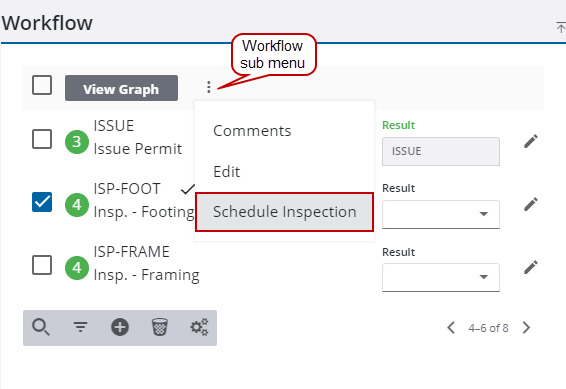Edit the ISP-FRAME row with pencil icon
This screenshot has height=389, width=566.
pos(531,267)
